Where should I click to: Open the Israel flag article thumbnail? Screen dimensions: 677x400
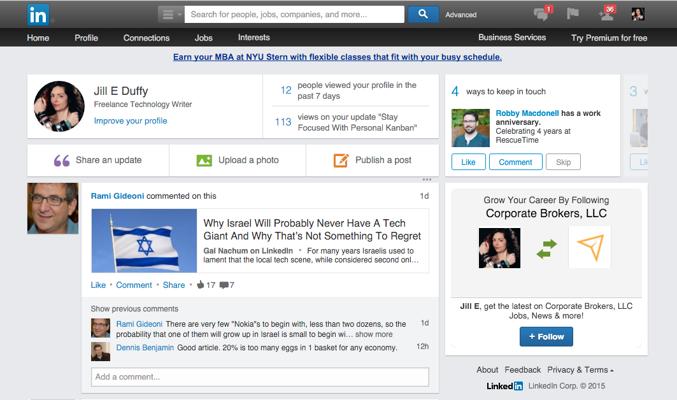[144, 241]
